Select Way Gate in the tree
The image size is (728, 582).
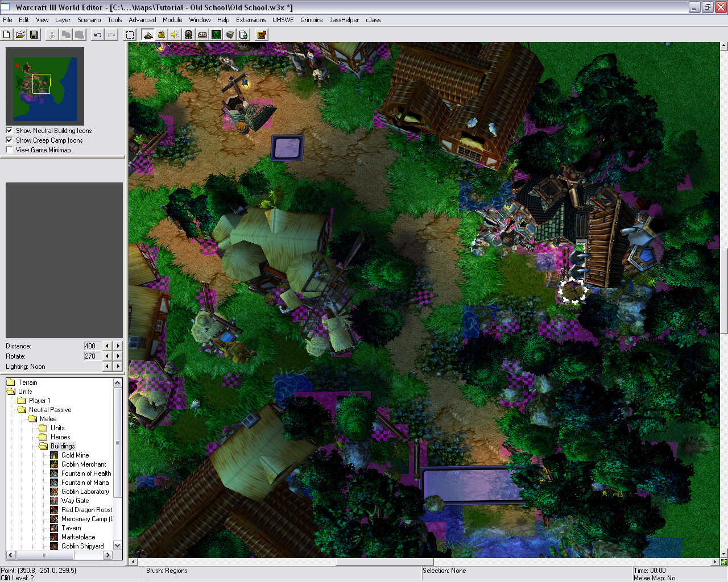pyautogui.click(x=75, y=501)
